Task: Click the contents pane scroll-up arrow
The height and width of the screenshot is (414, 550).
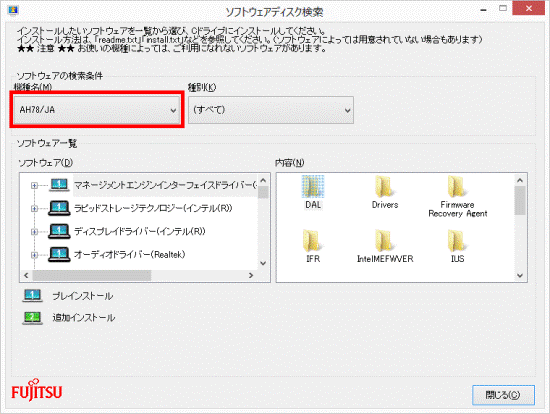Action: pyautogui.click(x=520, y=180)
